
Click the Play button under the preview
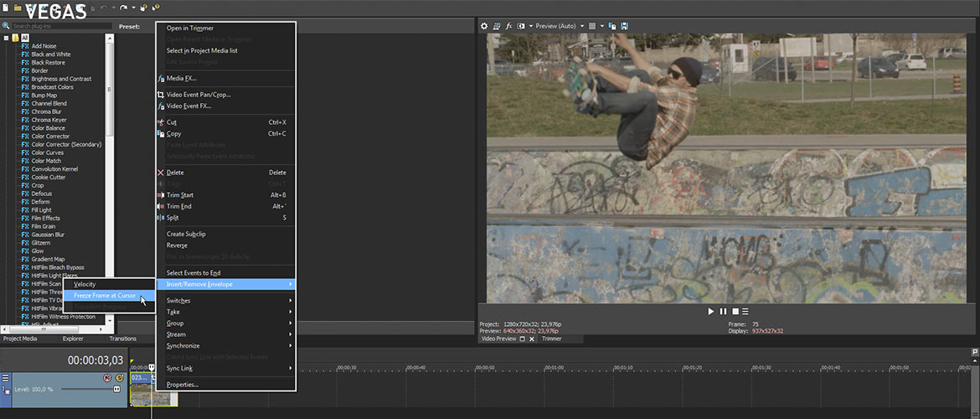pyautogui.click(x=710, y=311)
